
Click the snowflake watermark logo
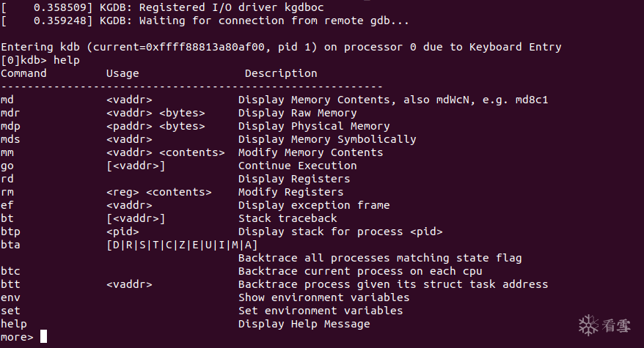click(588, 325)
